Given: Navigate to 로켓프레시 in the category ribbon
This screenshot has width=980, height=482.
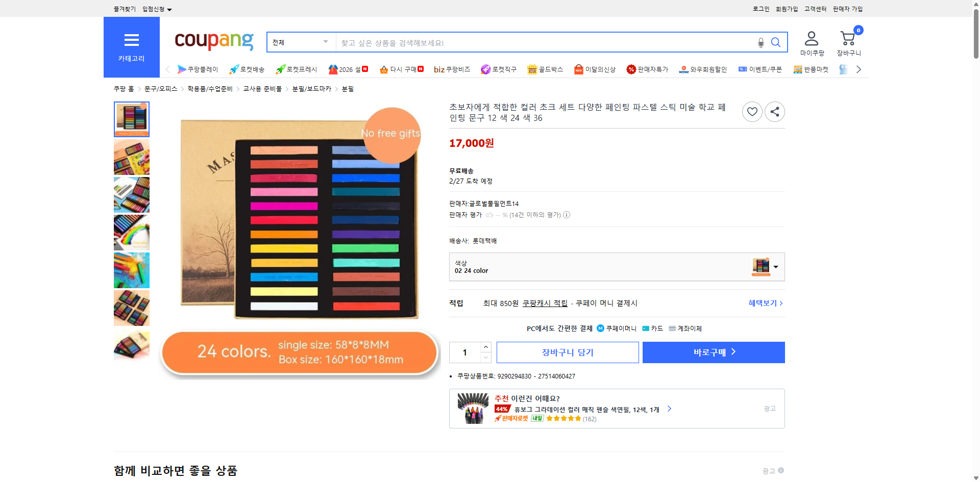Looking at the screenshot, I should [296, 69].
